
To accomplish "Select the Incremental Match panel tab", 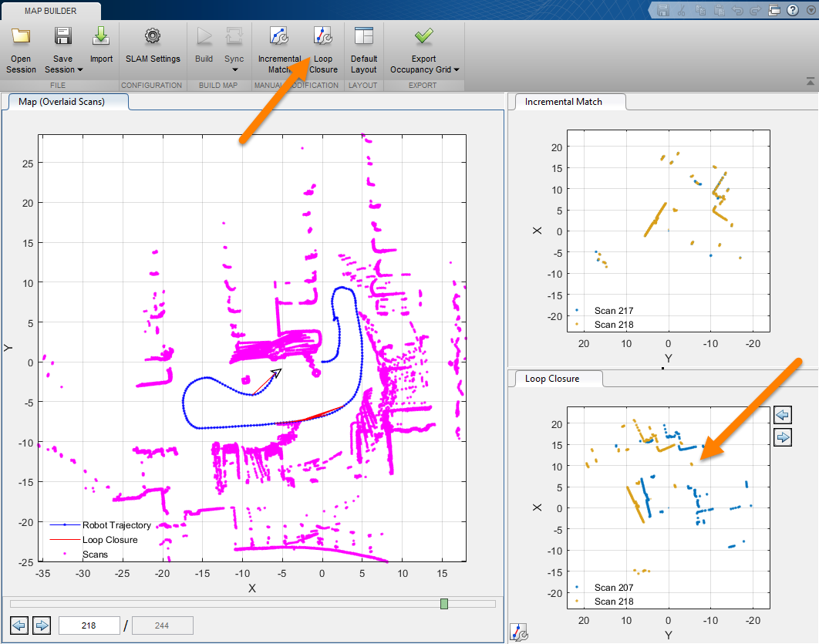I will point(563,102).
